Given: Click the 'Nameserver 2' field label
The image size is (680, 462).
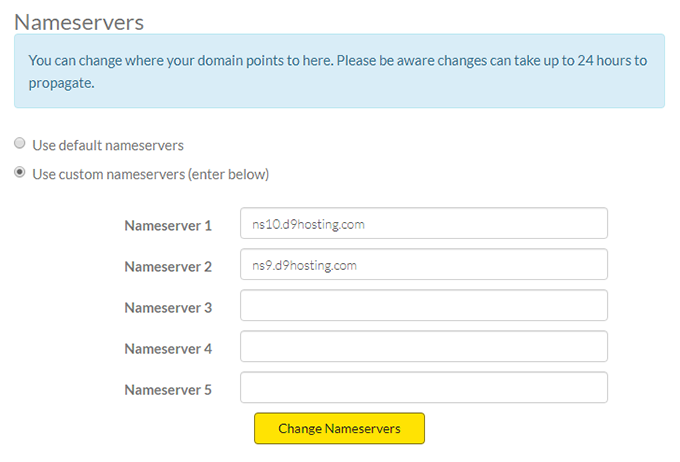Looking at the screenshot, I should tap(168, 267).
